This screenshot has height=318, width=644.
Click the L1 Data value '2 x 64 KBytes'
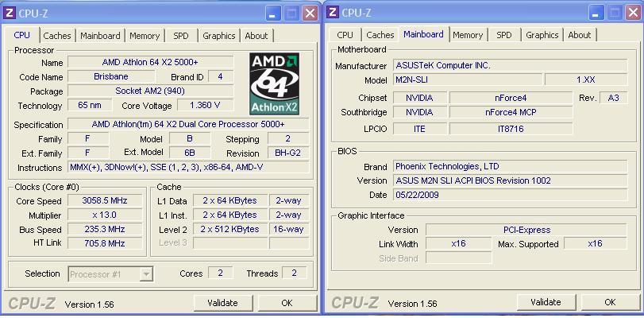[x=230, y=201]
